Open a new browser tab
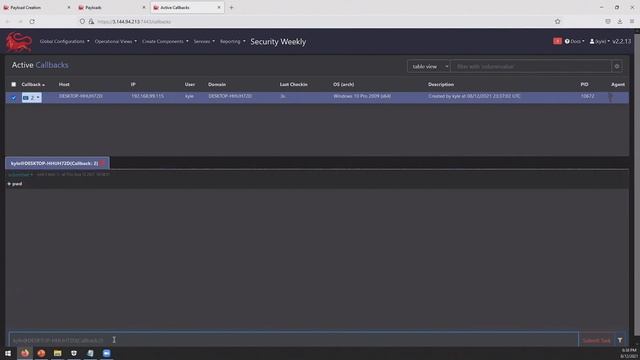640x360 pixels. point(231,7)
